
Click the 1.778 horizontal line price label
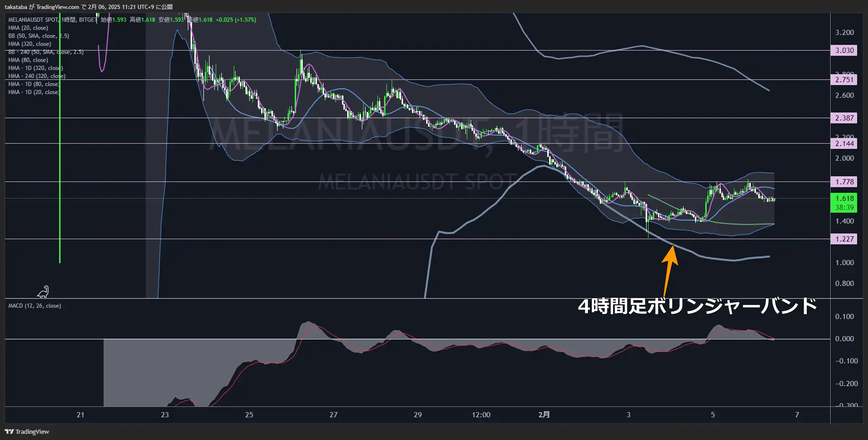click(x=844, y=182)
